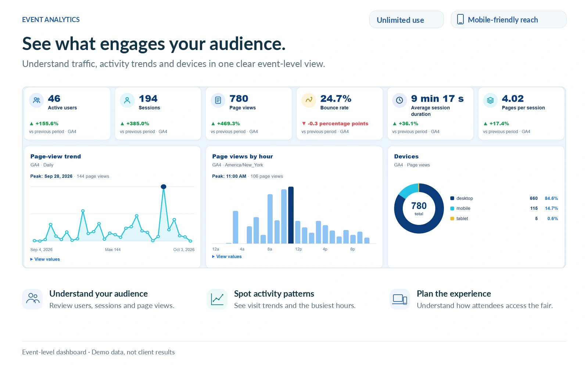Expand View values under Page views by hour
This screenshot has height=368, width=588.
[x=227, y=256]
